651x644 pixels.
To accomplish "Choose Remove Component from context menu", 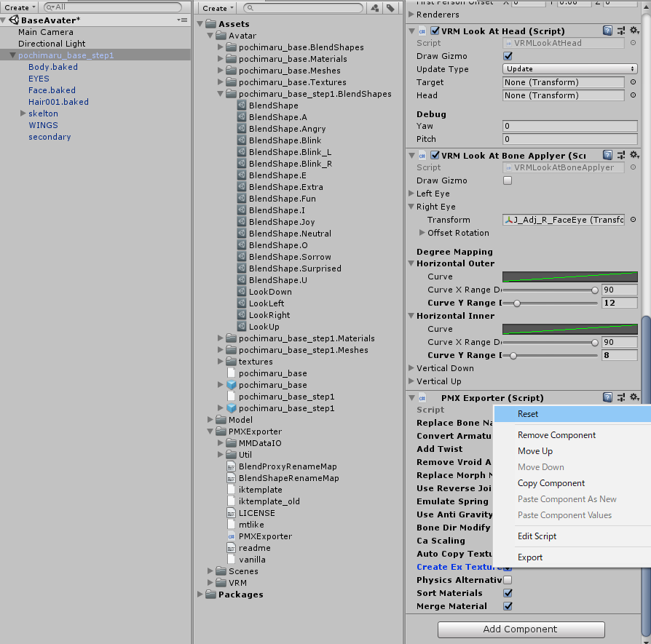I will (x=572, y=435).
